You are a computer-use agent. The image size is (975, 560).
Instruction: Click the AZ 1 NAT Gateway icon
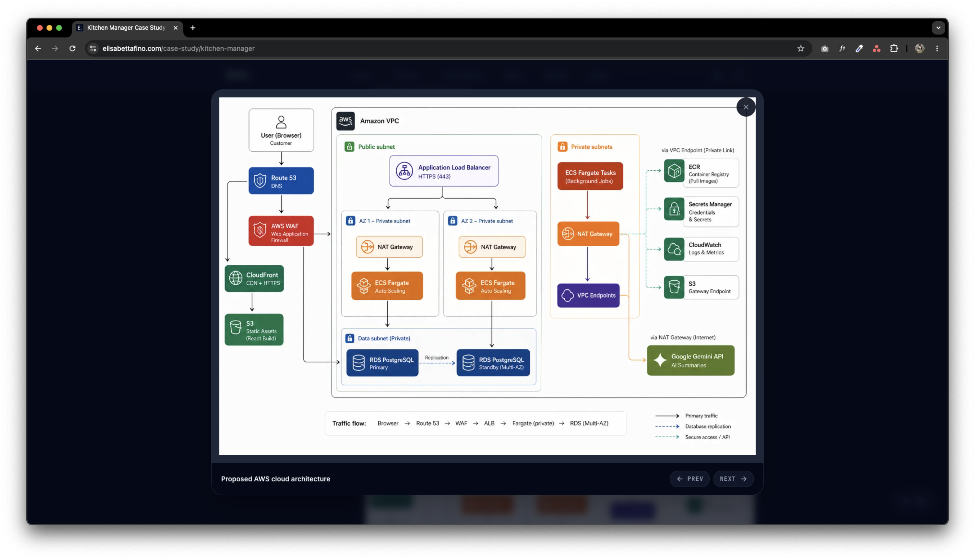pos(367,247)
